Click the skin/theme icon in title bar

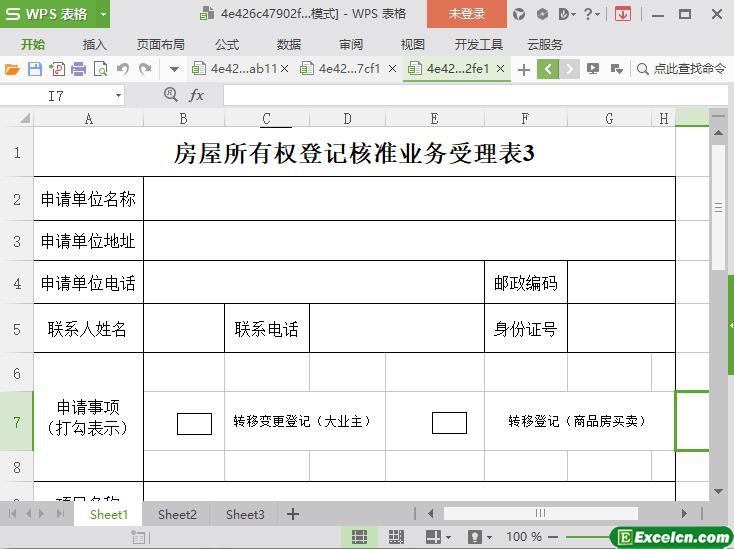(519, 15)
